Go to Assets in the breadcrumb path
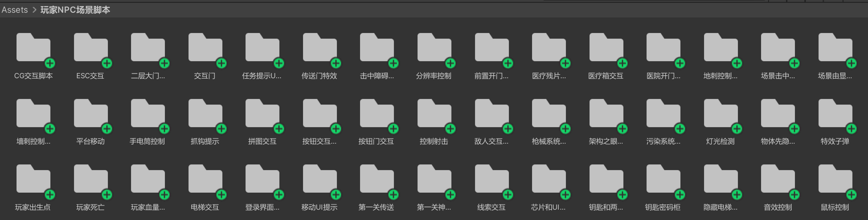The image size is (868, 220). click(15, 10)
